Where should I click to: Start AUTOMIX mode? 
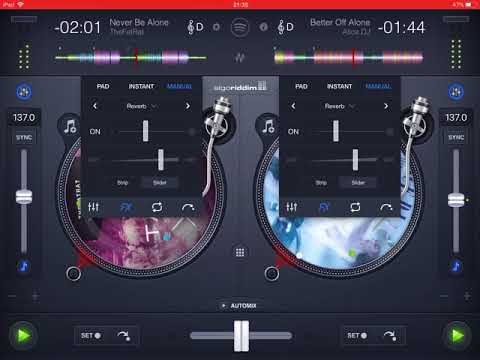point(240,306)
